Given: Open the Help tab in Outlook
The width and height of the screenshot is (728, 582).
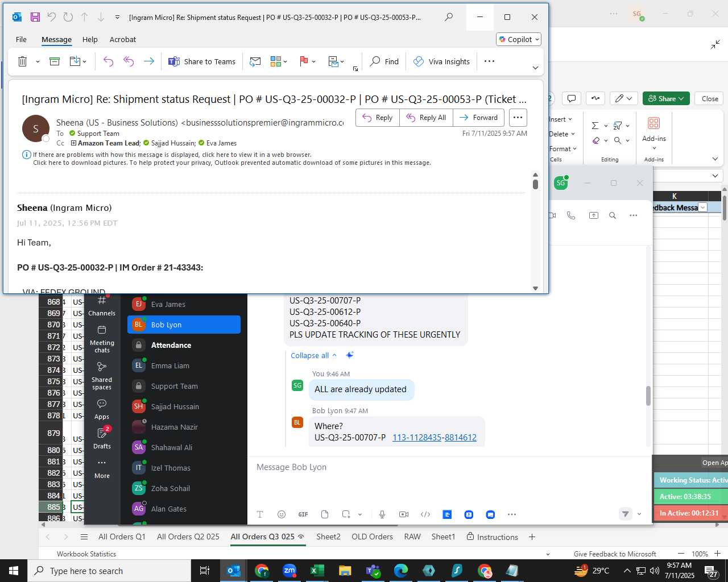Looking at the screenshot, I should pyautogui.click(x=90, y=39).
